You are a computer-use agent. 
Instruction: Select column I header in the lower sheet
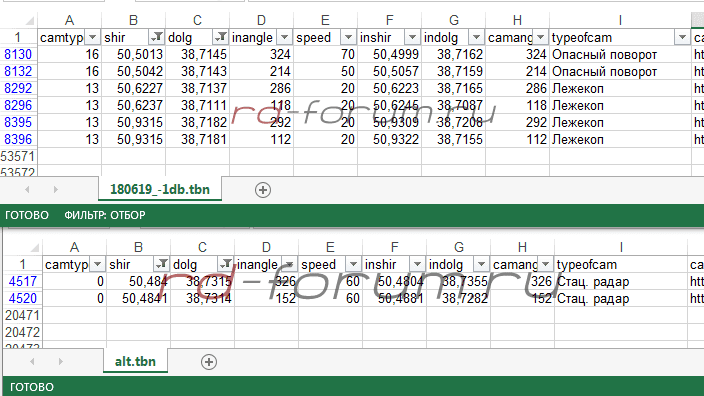tap(621, 247)
